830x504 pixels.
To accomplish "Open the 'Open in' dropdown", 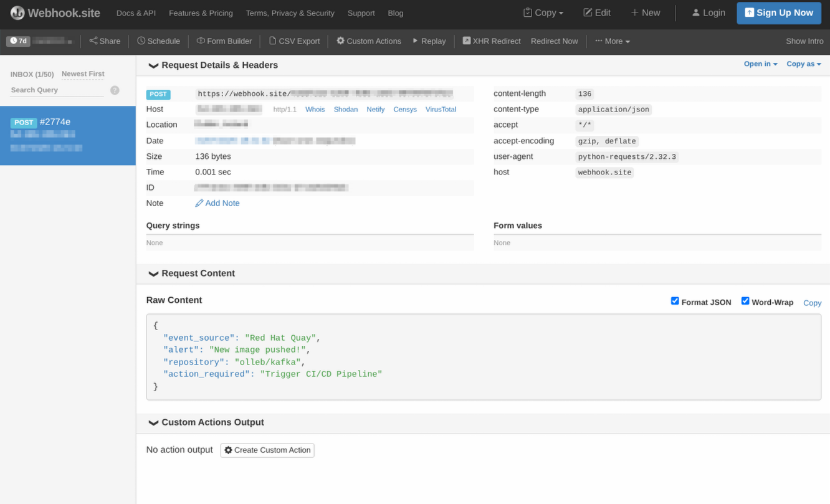I will point(760,64).
